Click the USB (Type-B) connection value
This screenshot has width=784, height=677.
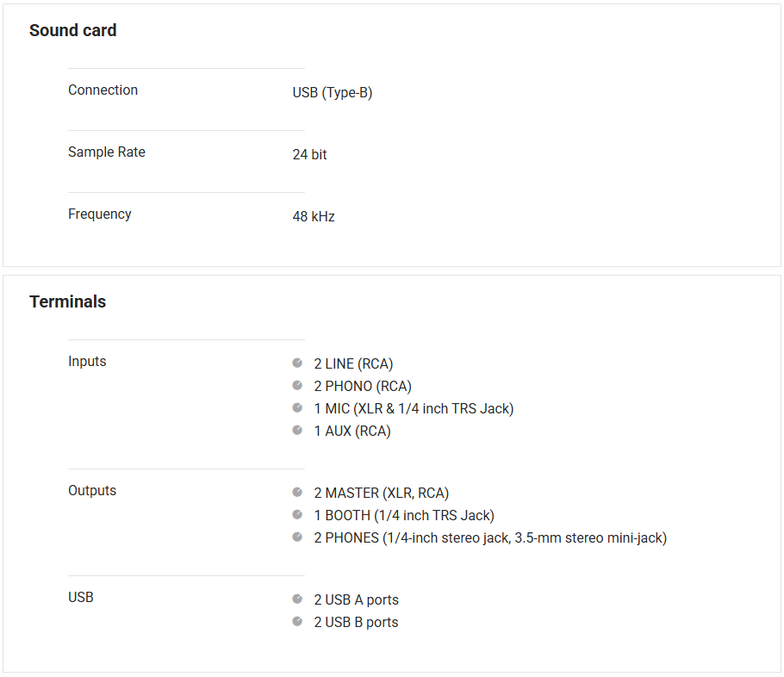(333, 93)
